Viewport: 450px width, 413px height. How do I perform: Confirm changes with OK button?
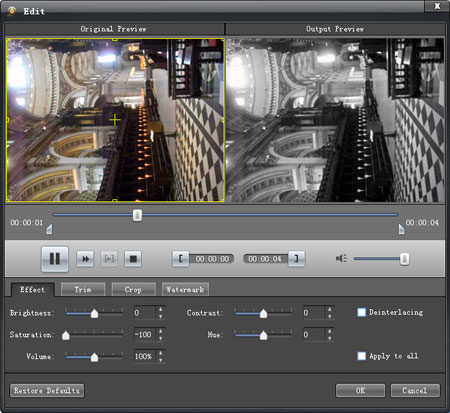click(360, 390)
